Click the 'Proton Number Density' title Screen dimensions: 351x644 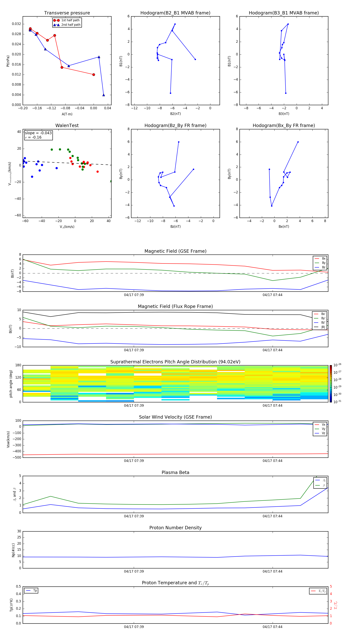tap(175, 528)
